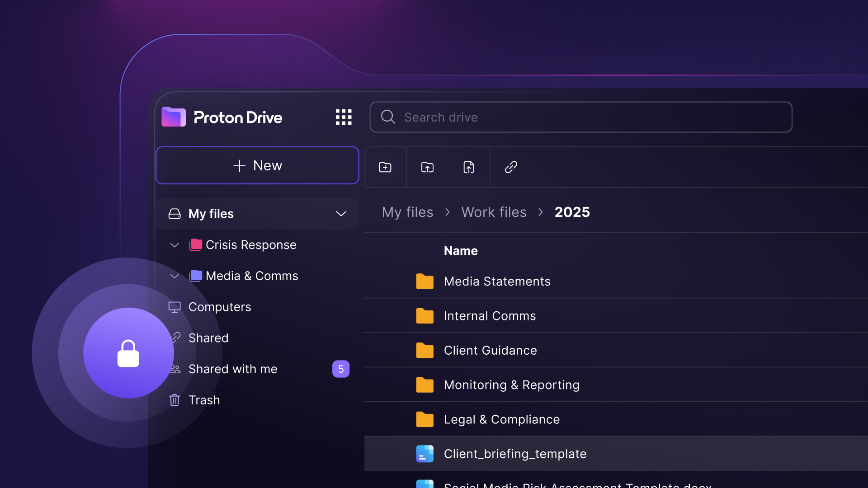Navigate to Work files breadcrumb
The width and height of the screenshot is (868, 488).
point(494,212)
